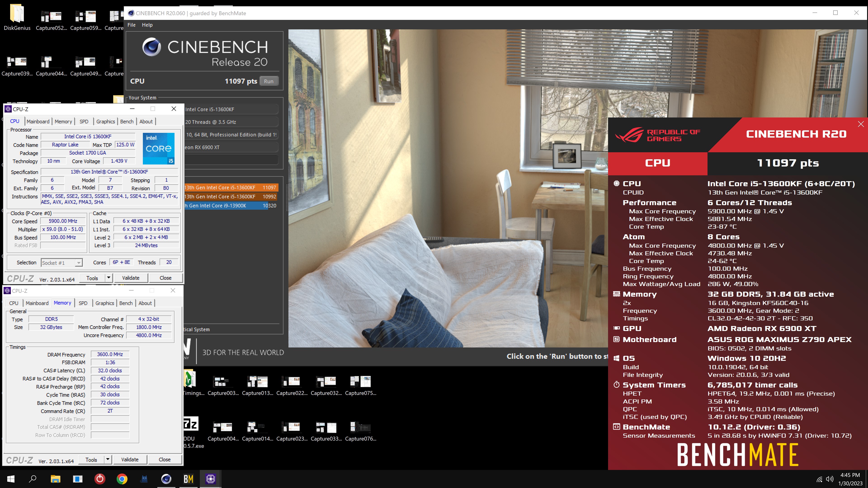The width and height of the screenshot is (868, 488).
Task: Open Capture033 desktop file
Action: (x=326, y=432)
